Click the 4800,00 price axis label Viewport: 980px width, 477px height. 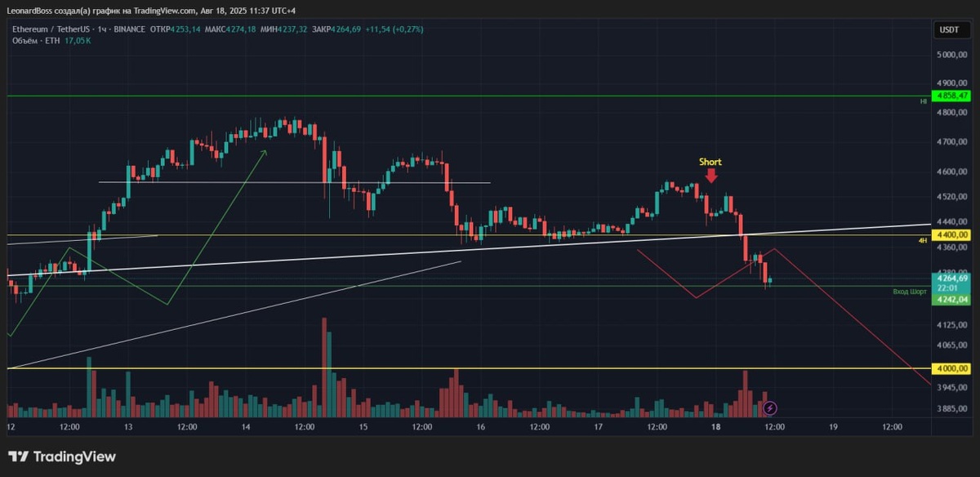tap(953, 113)
